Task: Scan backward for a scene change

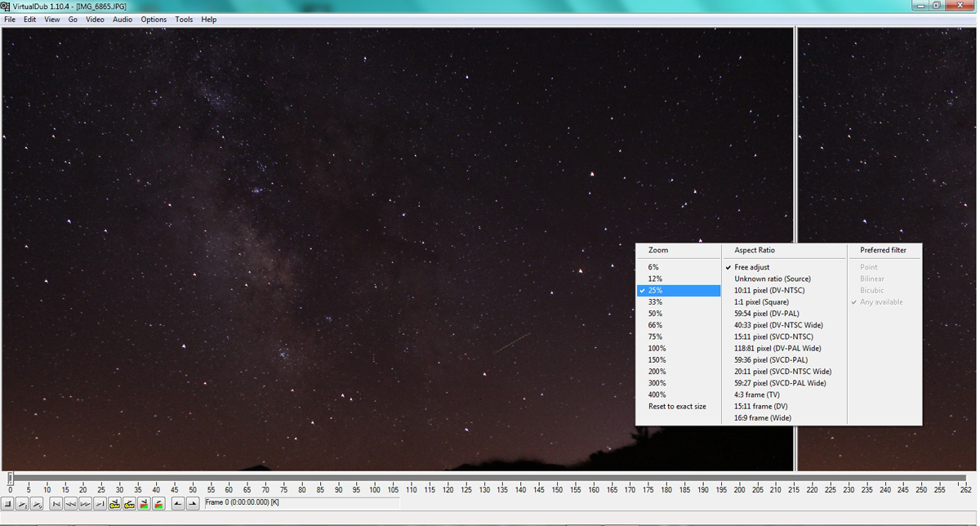Action: [144, 504]
